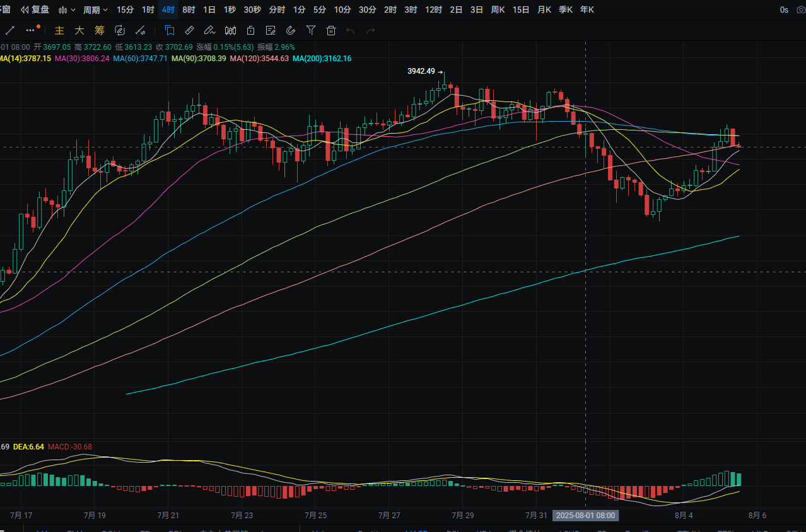
Task: Click the paperclip magnet icon
Action: [291, 30]
